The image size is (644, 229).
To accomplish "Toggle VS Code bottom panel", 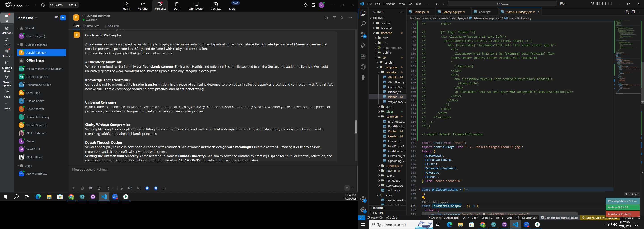I will pyautogui.click(x=604, y=4).
